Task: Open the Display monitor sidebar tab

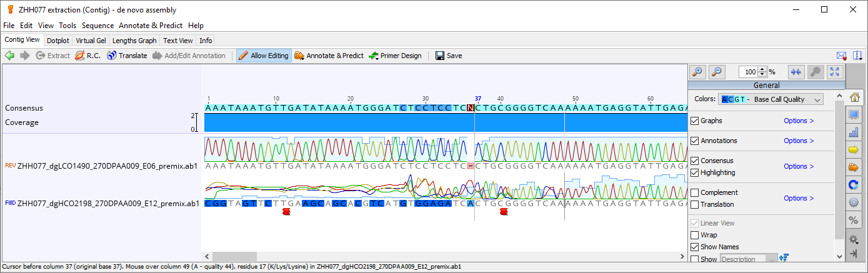Action: [854, 115]
